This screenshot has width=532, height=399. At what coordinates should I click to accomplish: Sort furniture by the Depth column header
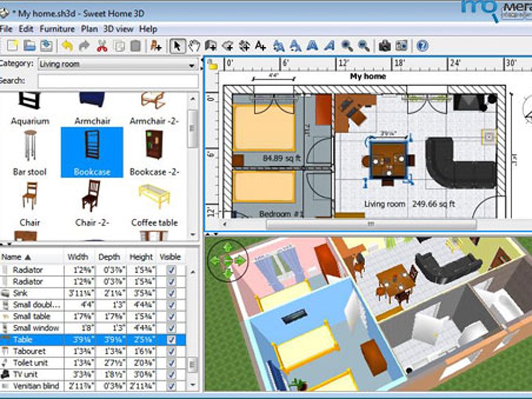(110, 257)
